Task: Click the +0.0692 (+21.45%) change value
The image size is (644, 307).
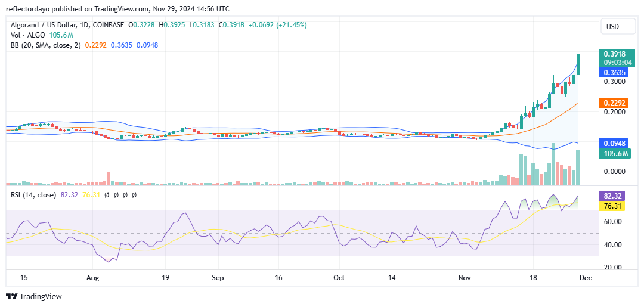Action: pos(277,25)
